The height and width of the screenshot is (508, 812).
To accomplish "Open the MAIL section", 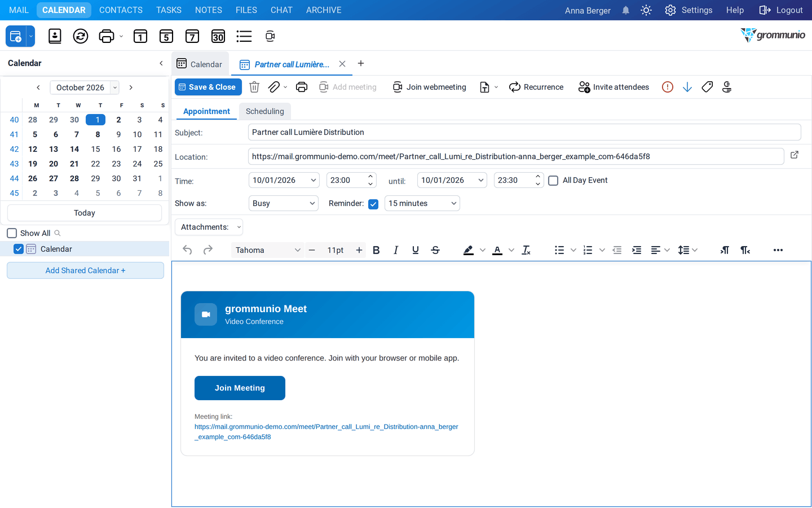I will (19, 10).
